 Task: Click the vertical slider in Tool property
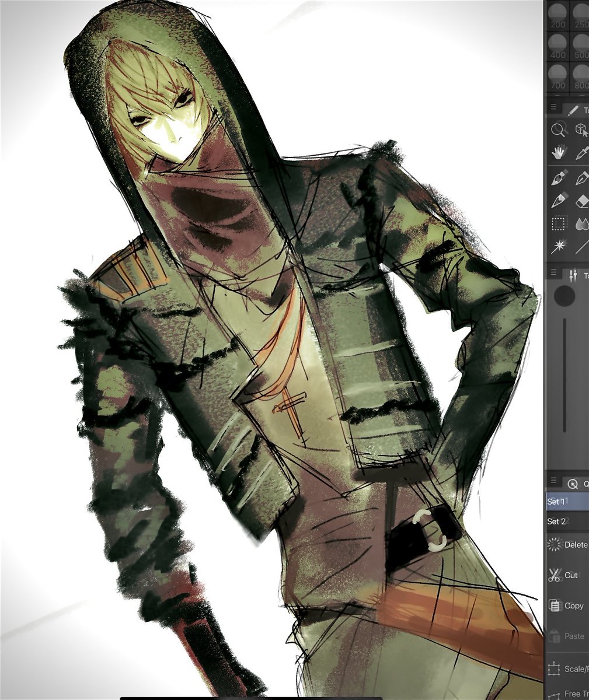click(564, 375)
